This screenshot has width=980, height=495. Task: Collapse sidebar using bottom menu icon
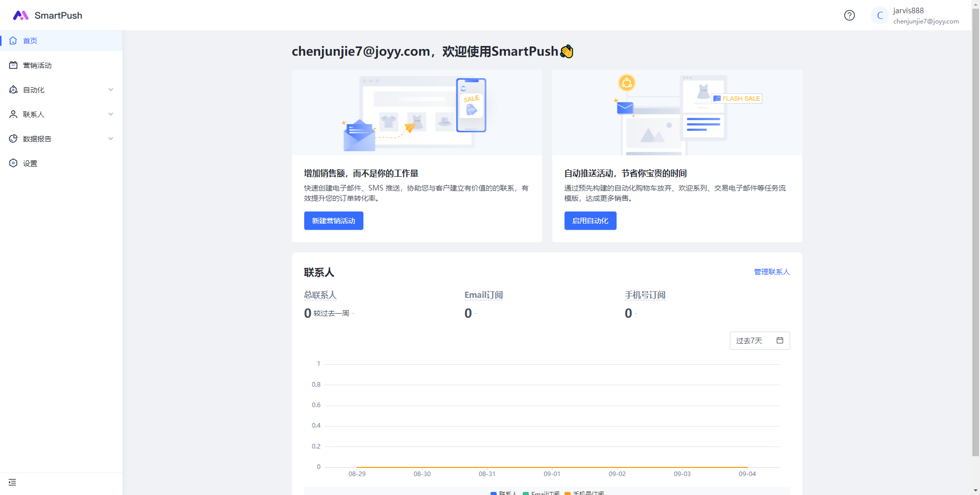click(x=12, y=482)
